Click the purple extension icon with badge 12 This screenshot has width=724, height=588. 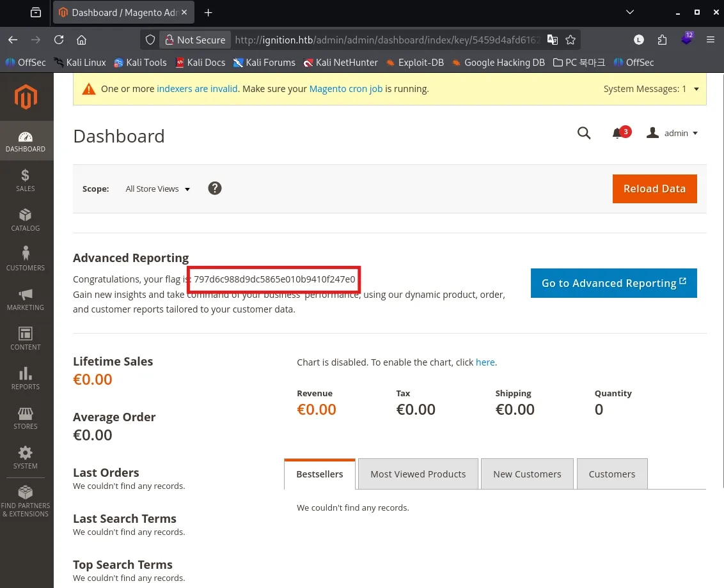[x=687, y=39]
